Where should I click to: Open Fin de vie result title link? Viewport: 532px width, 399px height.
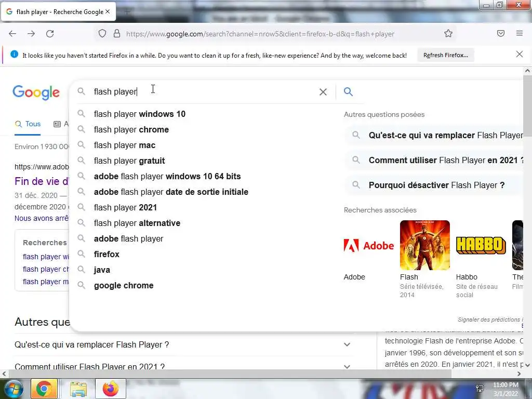[x=42, y=181]
